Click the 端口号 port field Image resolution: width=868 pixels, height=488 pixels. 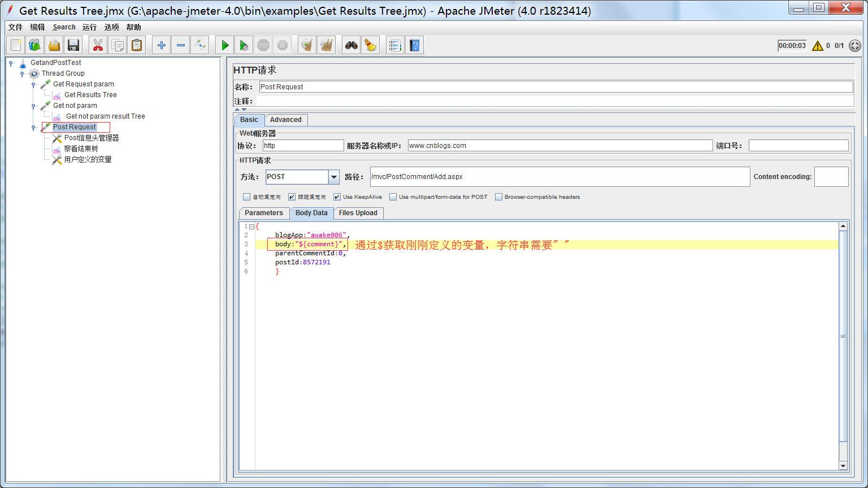(798, 146)
